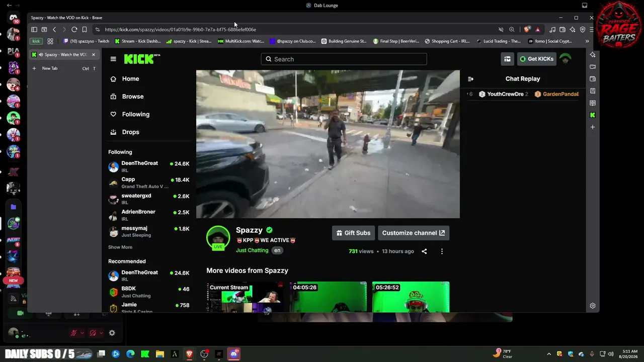The width and height of the screenshot is (644, 362).
Task: Open B8DK channel under Recommended
Action: pos(148,292)
